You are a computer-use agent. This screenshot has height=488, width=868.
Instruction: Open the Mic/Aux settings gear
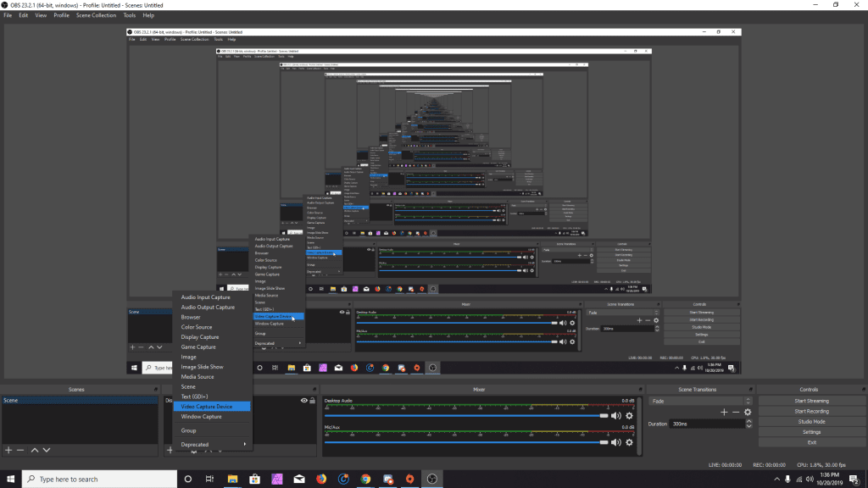630,442
